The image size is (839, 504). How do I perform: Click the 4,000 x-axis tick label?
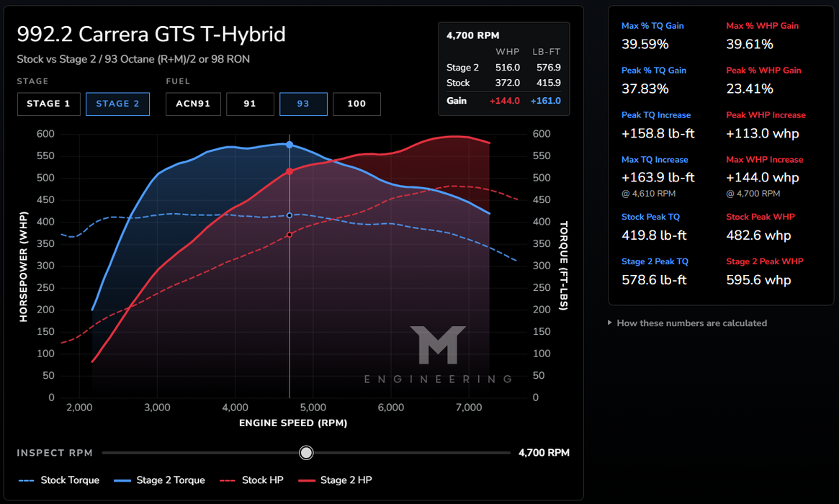[235, 408]
